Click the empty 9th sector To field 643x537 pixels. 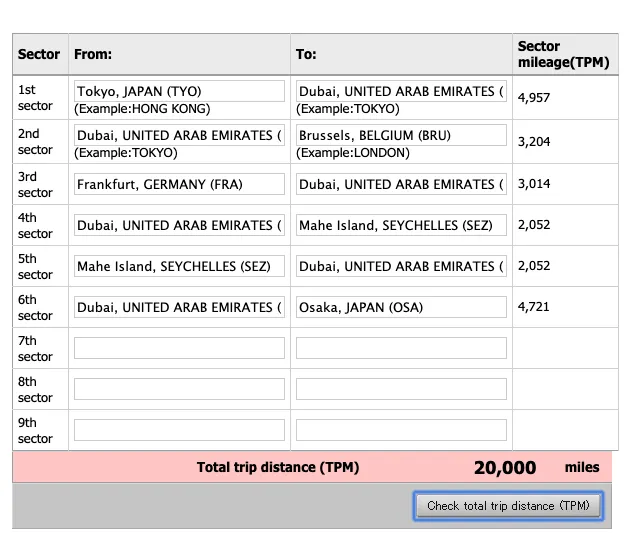click(x=401, y=430)
